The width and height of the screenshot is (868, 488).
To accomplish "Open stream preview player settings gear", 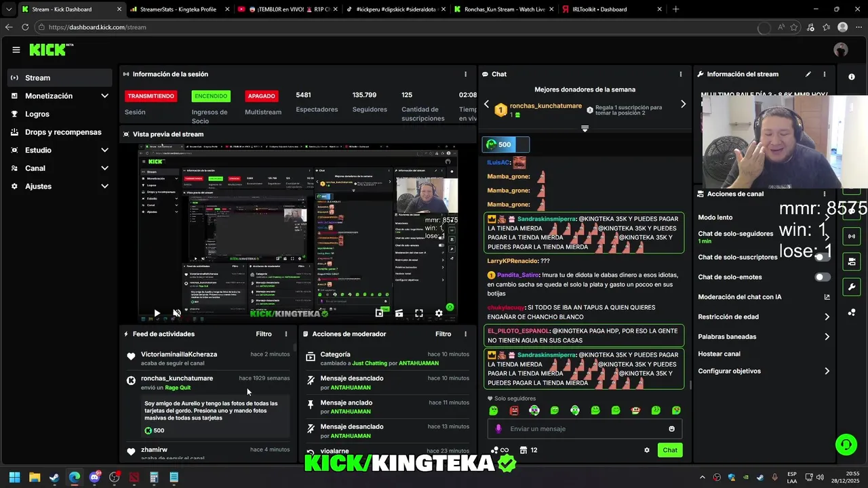I will tap(439, 313).
